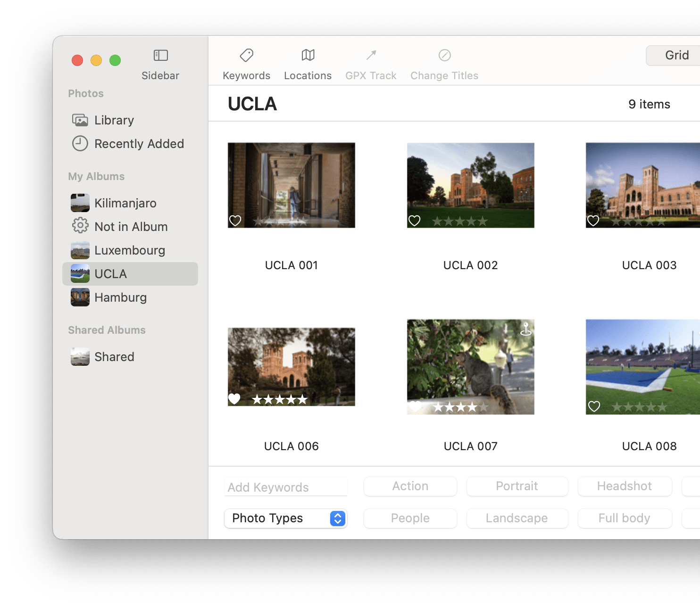The width and height of the screenshot is (700, 609).
Task: Switch to the Grid view
Action: (x=674, y=56)
